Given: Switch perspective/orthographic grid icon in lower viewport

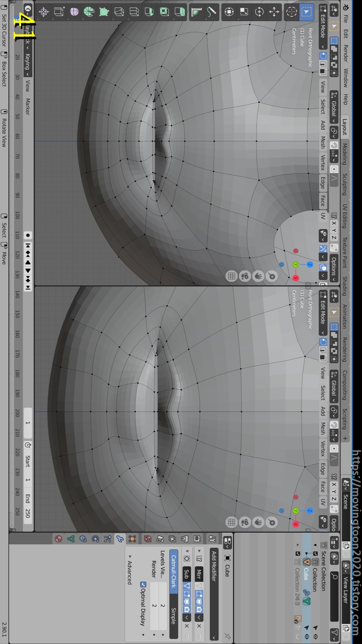Looking at the screenshot, I should click(x=232, y=522).
